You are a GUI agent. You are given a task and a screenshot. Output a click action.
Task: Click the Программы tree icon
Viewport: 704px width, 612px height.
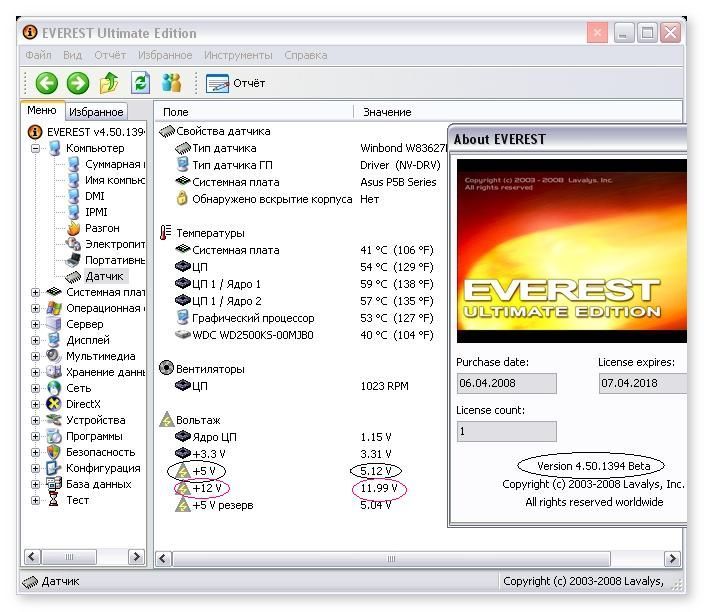(54, 436)
